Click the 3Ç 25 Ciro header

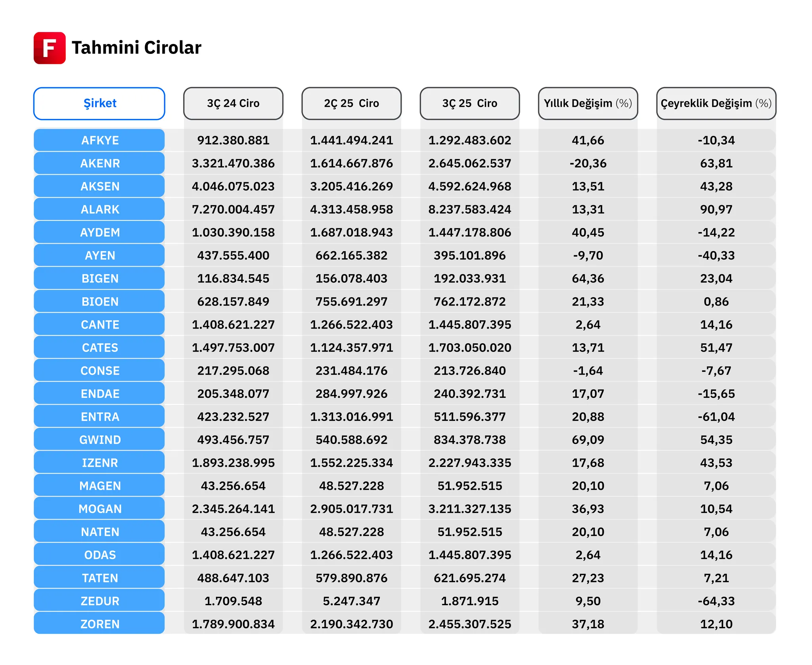point(469,103)
